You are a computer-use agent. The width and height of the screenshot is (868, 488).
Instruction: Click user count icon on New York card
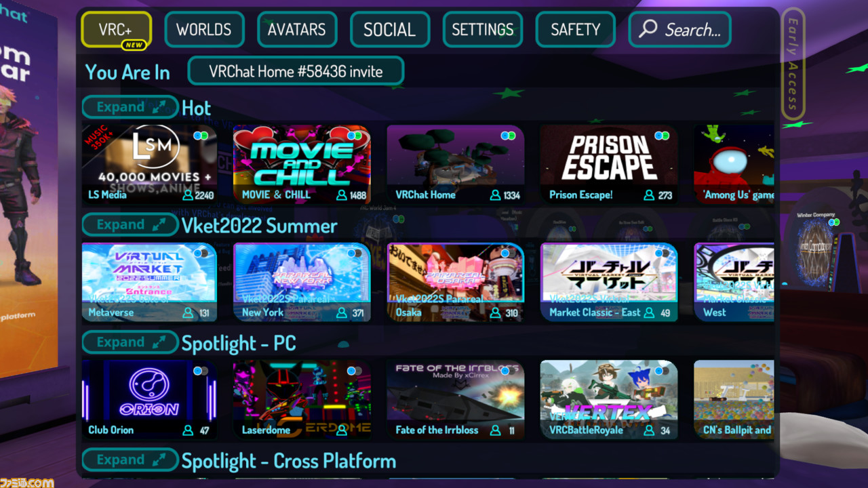342,313
